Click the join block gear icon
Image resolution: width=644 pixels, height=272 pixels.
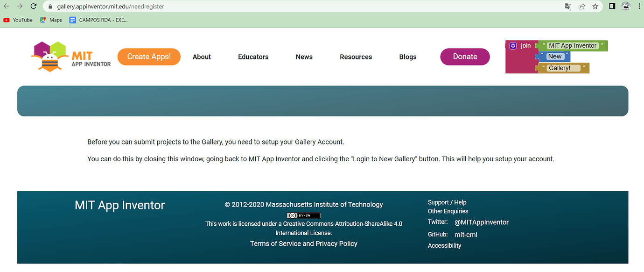pyautogui.click(x=513, y=46)
